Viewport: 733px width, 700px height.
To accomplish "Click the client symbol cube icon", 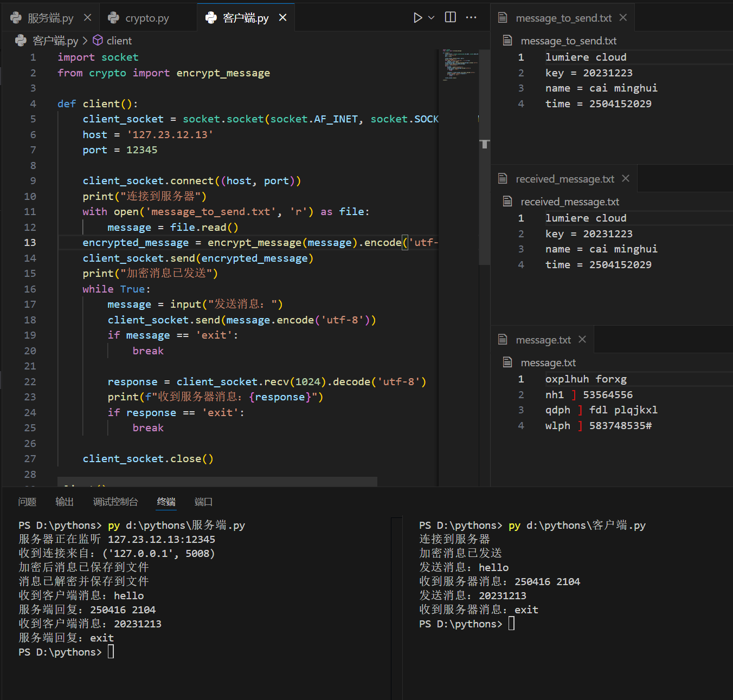I will (x=98, y=41).
